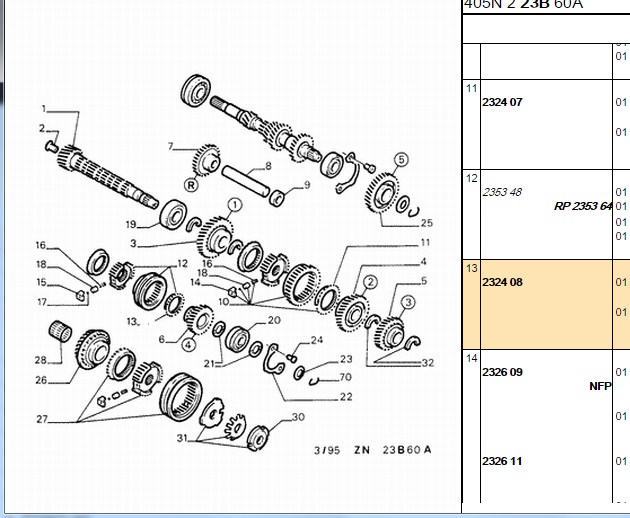Click the 405N 2 23B 60A header
630x518 pixels.
(523, 4)
